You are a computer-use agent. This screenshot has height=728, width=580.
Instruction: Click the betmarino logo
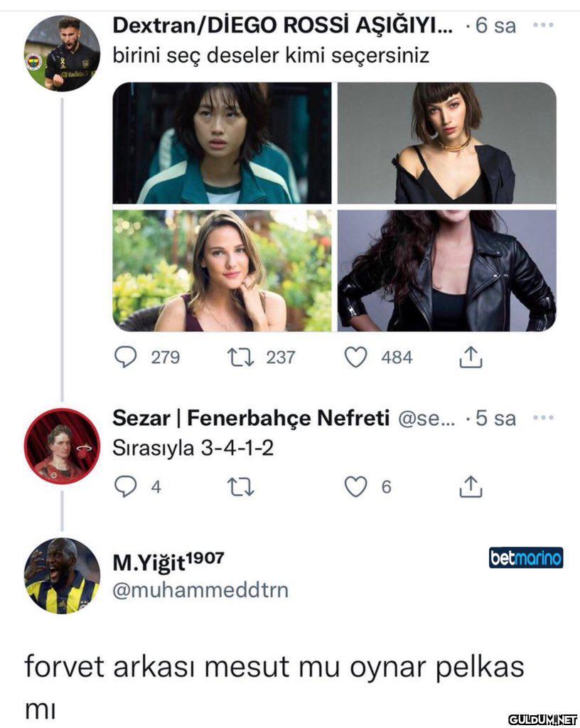coord(526,558)
